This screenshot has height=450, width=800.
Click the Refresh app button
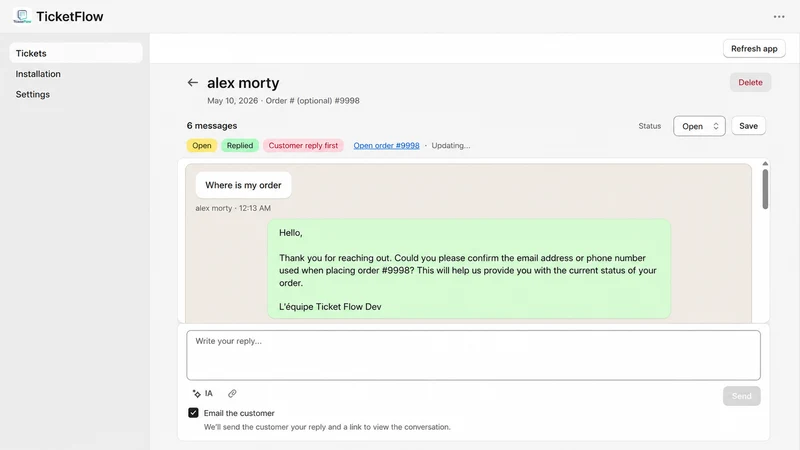pos(754,48)
